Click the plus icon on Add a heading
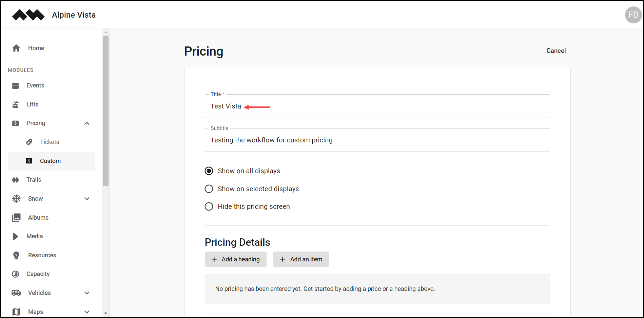Image resolution: width=644 pixels, height=318 pixels. pos(214,259)
